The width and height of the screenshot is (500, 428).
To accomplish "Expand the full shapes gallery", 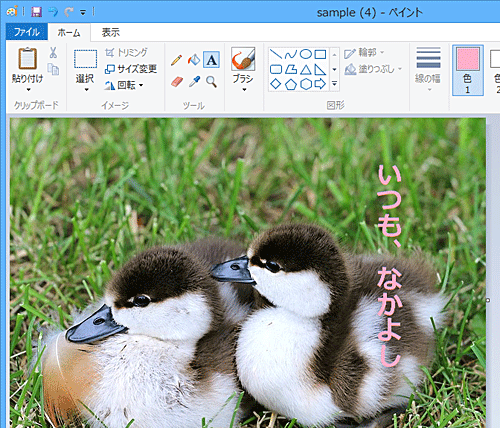I will [334, 84].
